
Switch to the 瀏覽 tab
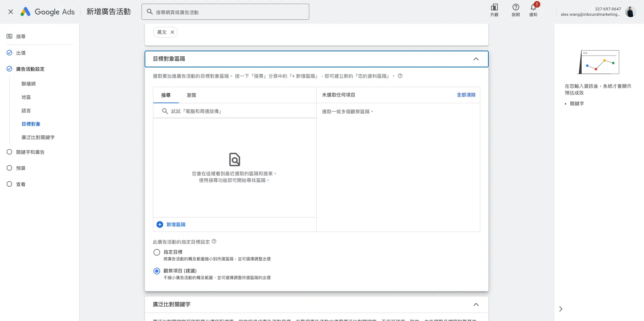[x=191, y=95]
